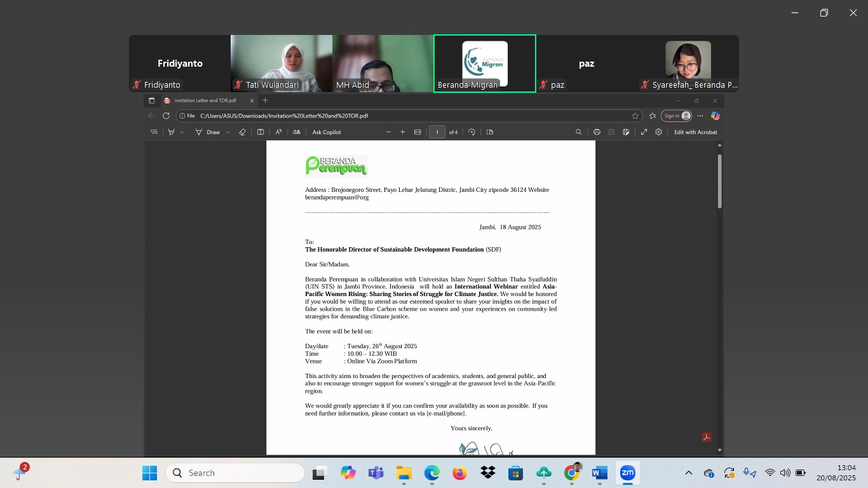
Task: Open a new Edge tab
Action: pos(266,100)
